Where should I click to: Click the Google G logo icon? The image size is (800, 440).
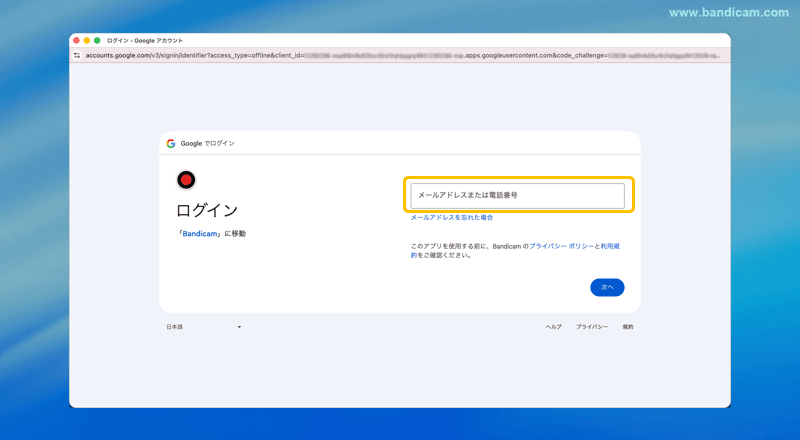point(171,143)
